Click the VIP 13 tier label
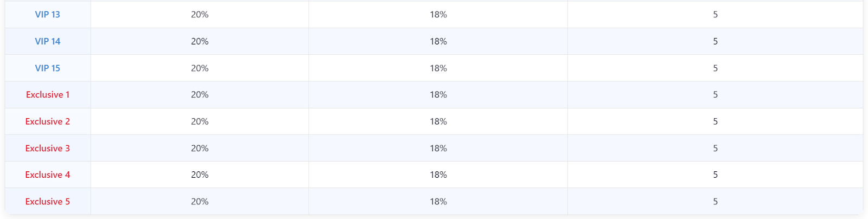 coord(48,15)
